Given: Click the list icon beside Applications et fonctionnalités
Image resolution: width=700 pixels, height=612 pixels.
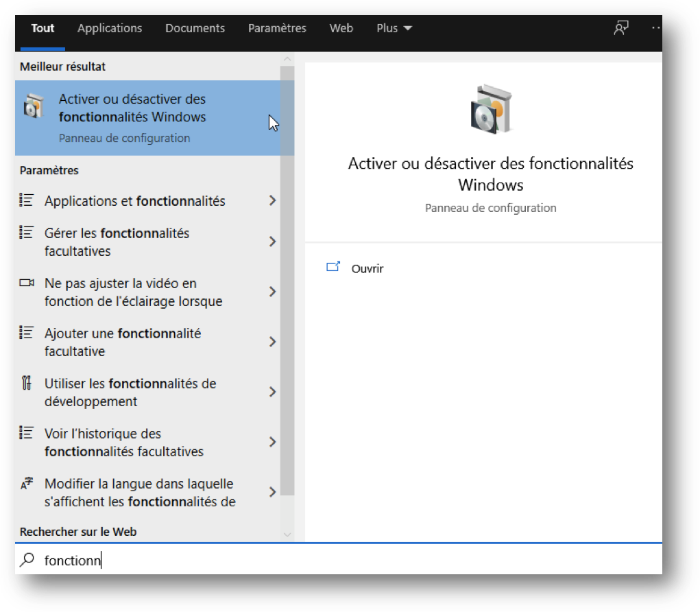Looking at the screenshot, I should click(26, 200).
